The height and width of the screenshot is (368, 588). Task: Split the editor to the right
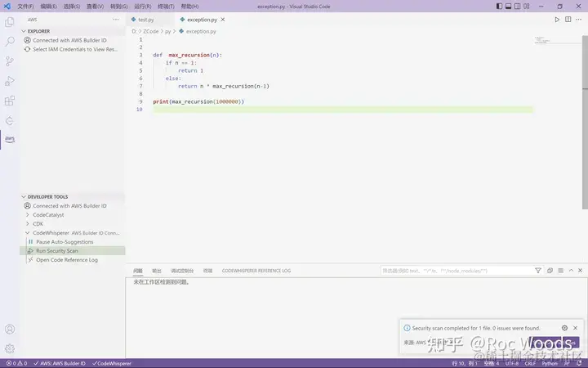pyautogui.click(x=568, y=20)
